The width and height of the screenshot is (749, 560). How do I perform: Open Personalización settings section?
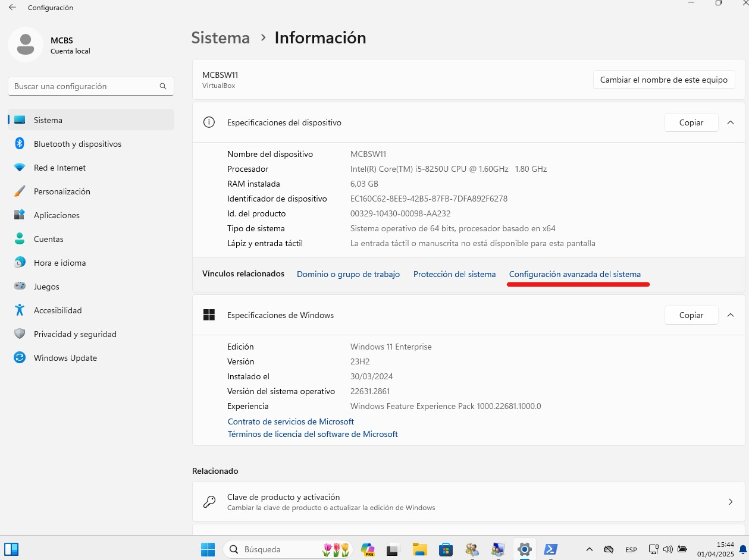(62, 191)
